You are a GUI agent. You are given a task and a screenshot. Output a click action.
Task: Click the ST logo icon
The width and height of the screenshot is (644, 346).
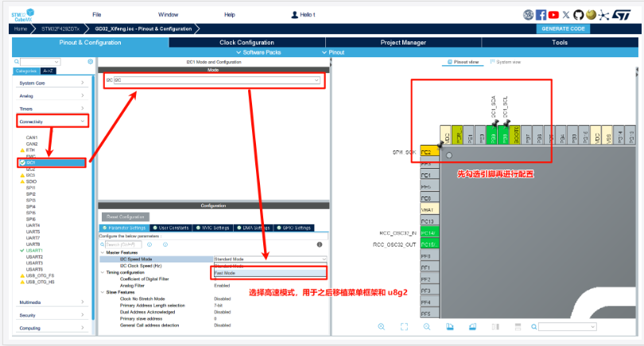[x=621, y=15]
